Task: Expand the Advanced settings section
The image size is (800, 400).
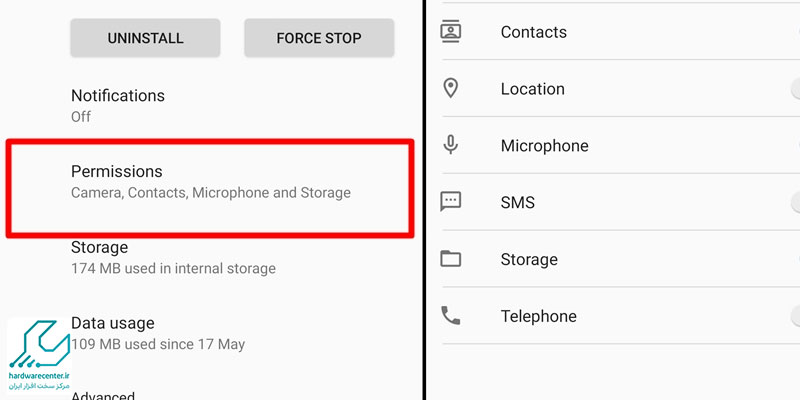Action: coord(103,395)
